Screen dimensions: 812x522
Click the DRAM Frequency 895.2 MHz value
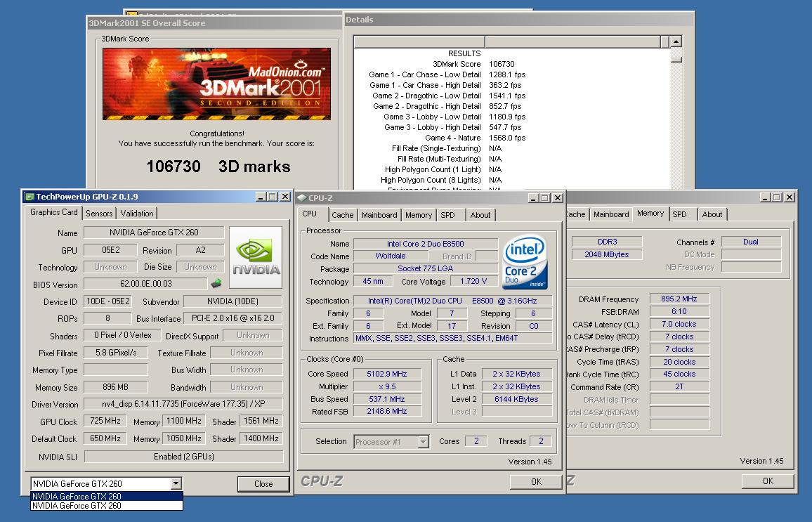[679, 299]
